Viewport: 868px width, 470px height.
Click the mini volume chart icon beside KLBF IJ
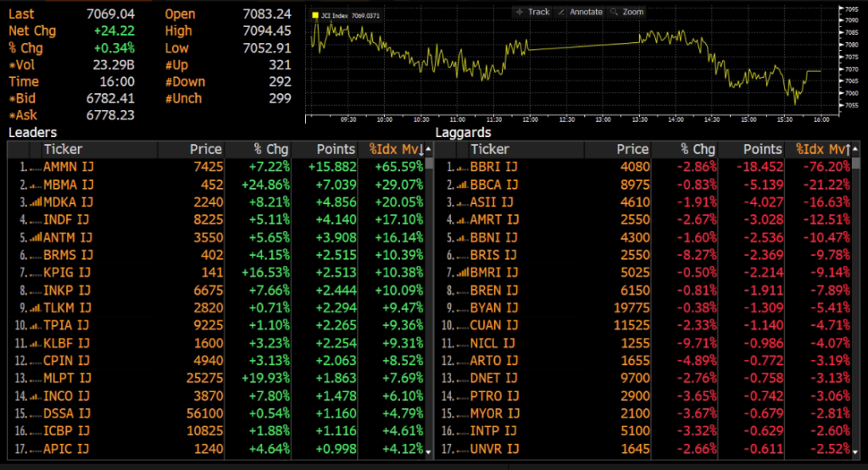tap(36, 343)
